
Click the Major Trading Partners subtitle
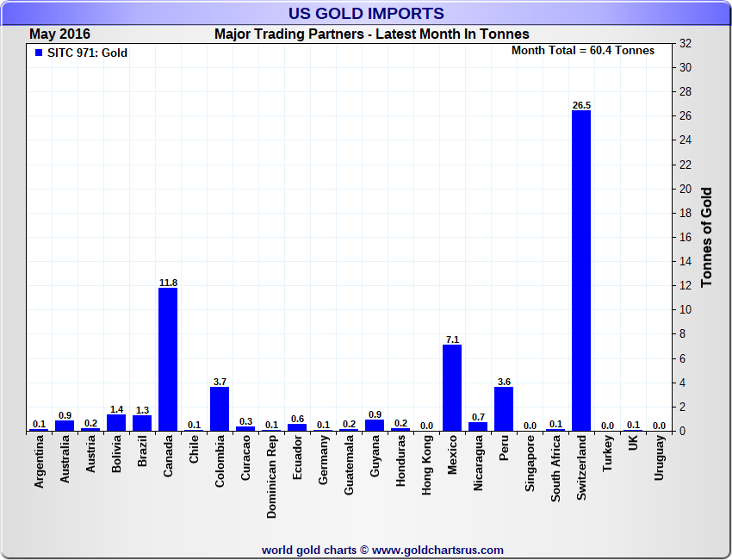[371, 34]
